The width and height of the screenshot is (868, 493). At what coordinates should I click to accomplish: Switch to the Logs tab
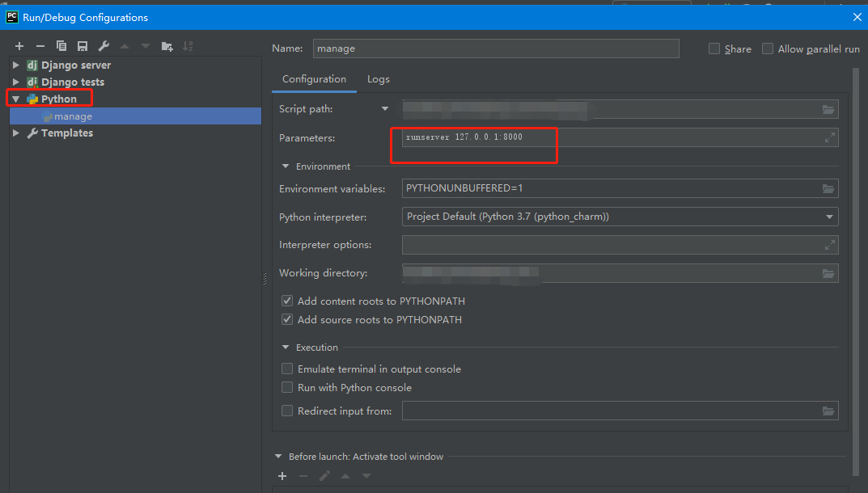pyautogui.click(x=378, y=79)
